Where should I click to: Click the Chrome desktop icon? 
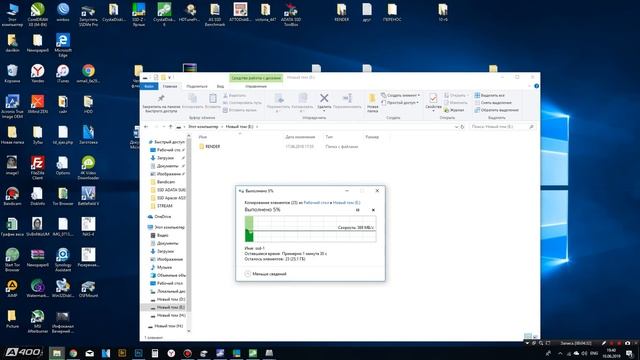88,73
